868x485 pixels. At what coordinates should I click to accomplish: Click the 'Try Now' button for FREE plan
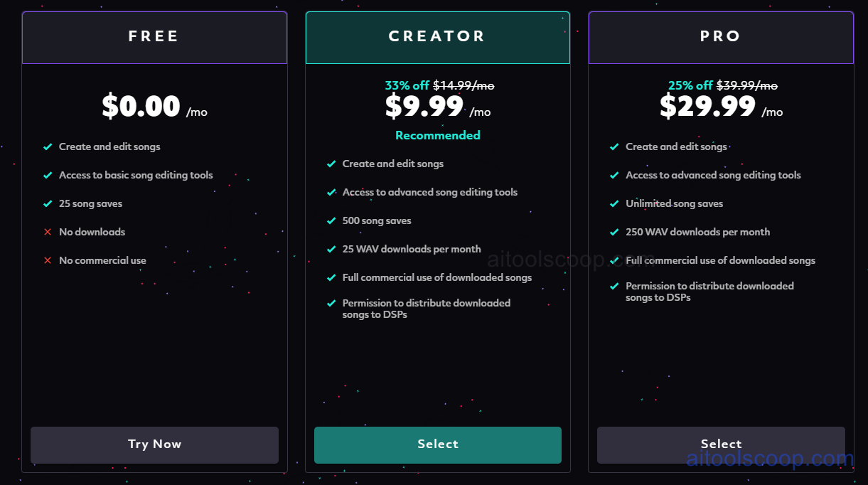pos(154,444)
